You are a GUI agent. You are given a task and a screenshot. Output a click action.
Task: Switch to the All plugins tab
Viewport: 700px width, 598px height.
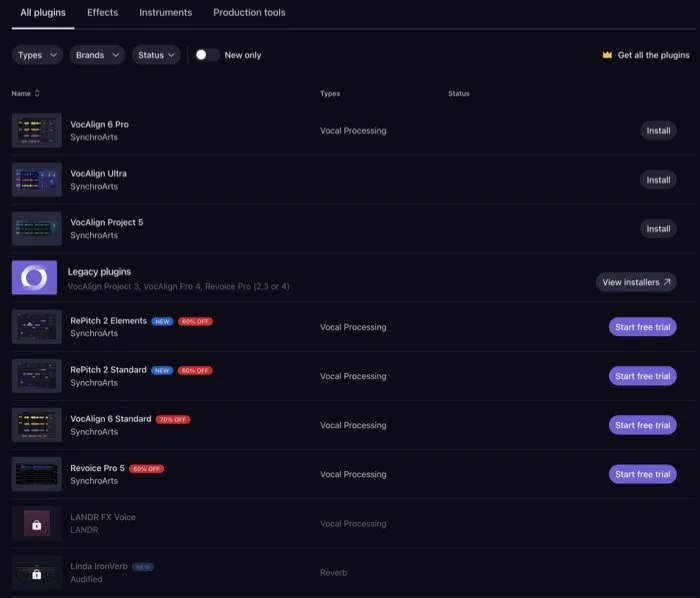(x=43, y=12)
